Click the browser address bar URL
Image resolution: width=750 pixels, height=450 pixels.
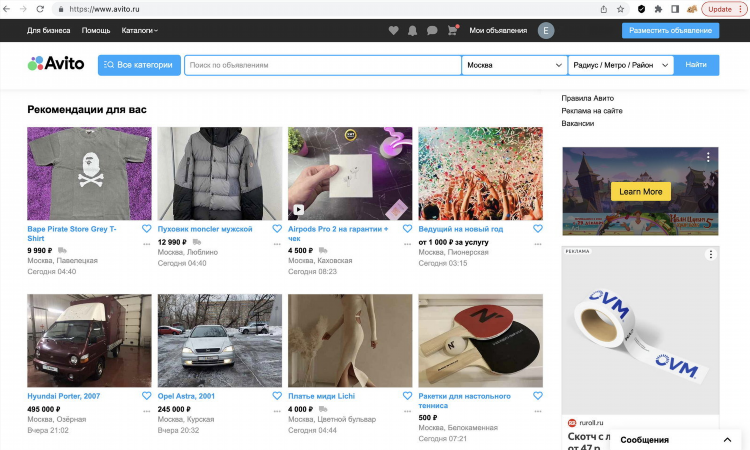coord(104,9)
